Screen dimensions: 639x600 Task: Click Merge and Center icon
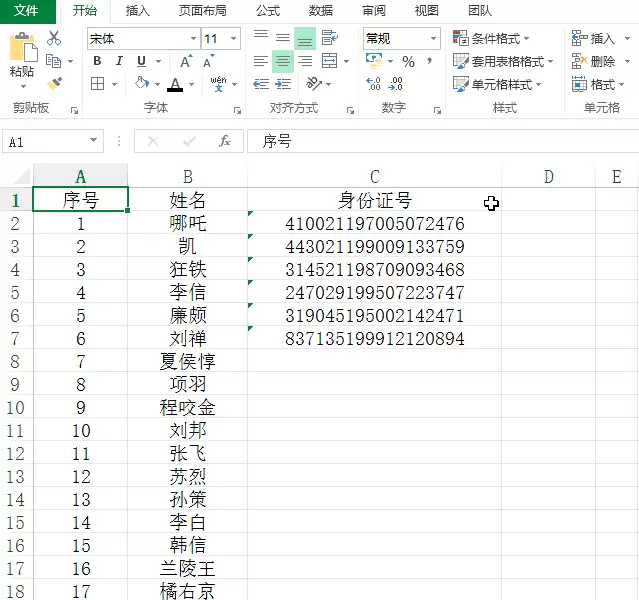[x=329, y=61]
